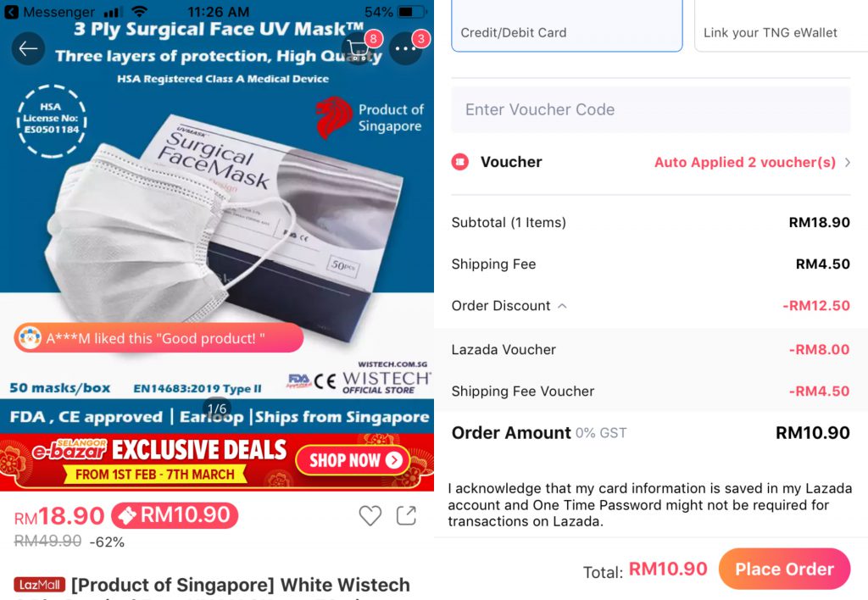Focus the Enter Voucher Code field
The image size is (868, 600).
[651, 109]
